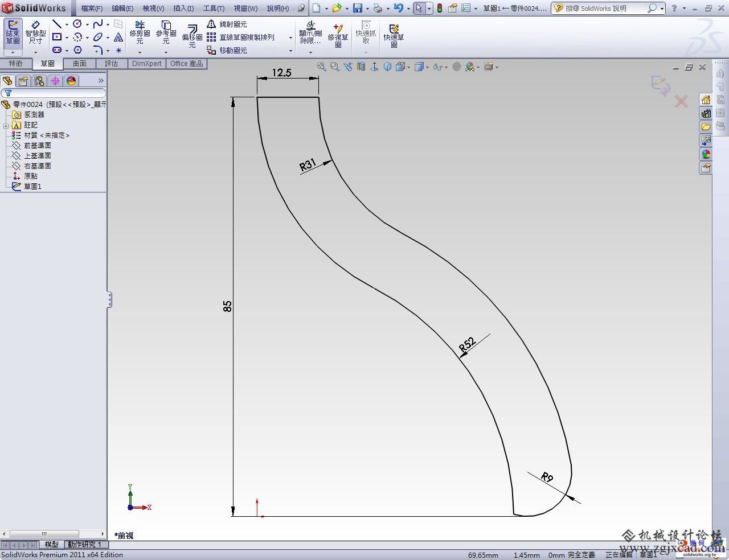Select 前基準面 (Front Plane) in tree

click(38, 146)
